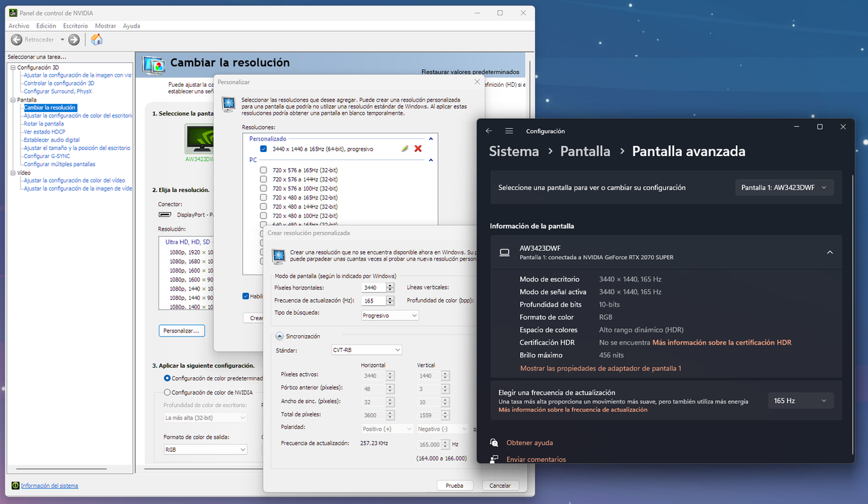Open the Escritorio menu

[x=75, y=26]
